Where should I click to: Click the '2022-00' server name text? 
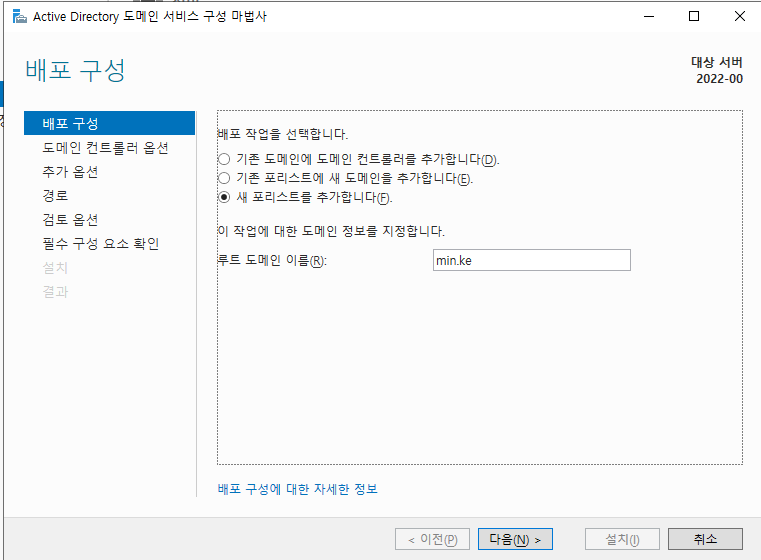pos(719,79)
